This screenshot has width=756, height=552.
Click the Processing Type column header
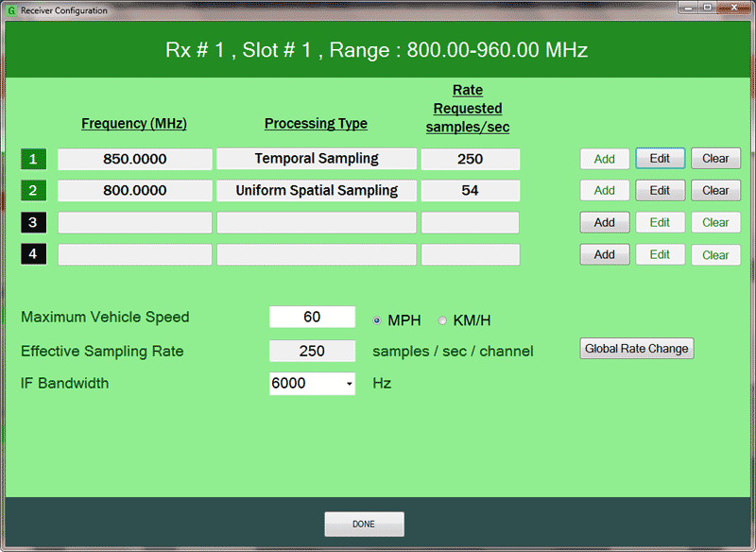(316, 123)
